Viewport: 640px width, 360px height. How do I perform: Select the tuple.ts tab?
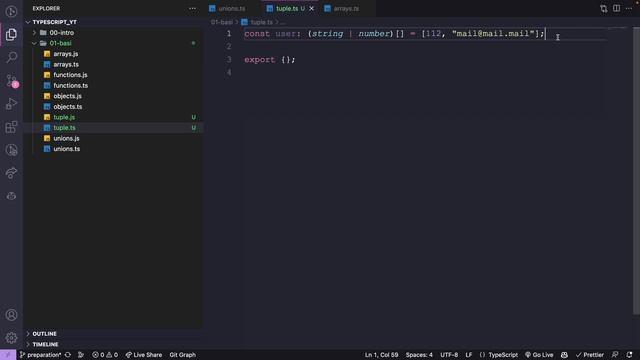pyautogui.click(x=287, y=9)
